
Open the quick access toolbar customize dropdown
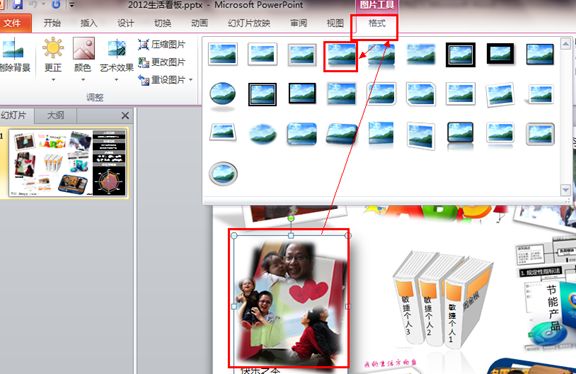pos(72,5)
